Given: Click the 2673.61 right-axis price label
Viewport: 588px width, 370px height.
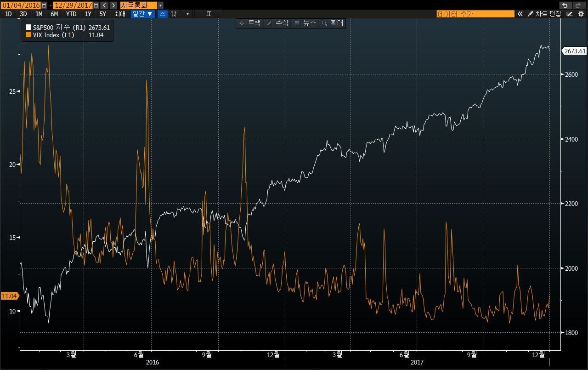Looking at the screenshot, I should tap(575, 51).
